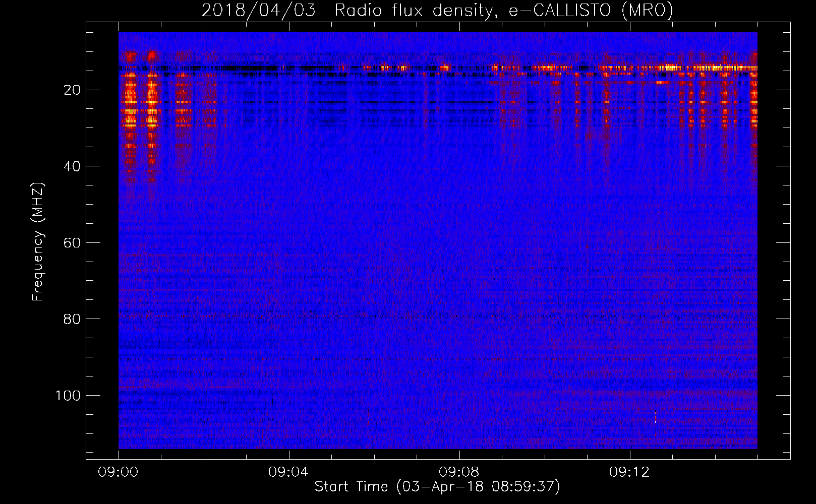This screenshot has height=504, width=816.
Task: Click the '60' frequency tick label
Action: 73,243
